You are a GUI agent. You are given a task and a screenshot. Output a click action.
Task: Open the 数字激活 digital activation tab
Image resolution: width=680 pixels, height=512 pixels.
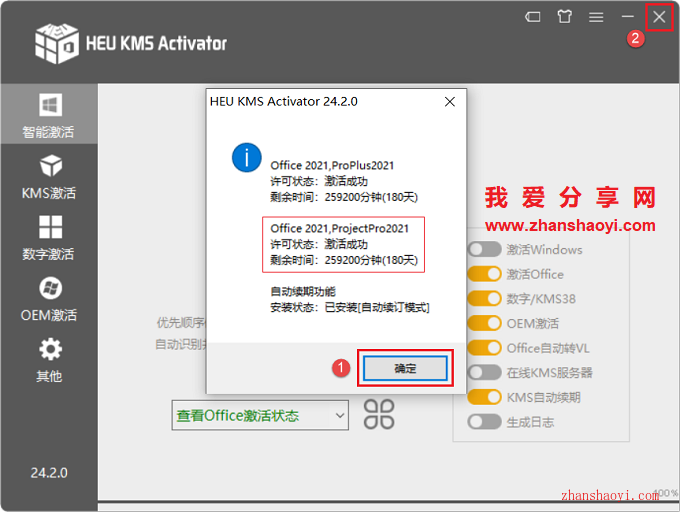(x=49, y=238)
